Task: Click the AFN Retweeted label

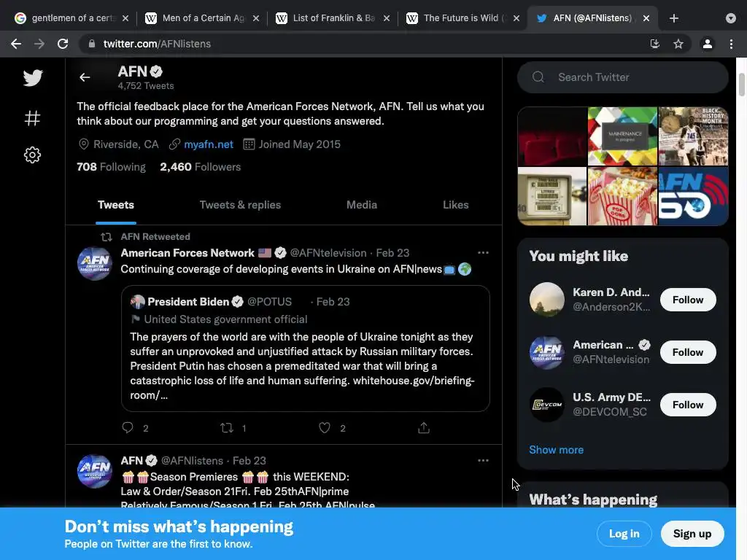Action: (155, 237)
